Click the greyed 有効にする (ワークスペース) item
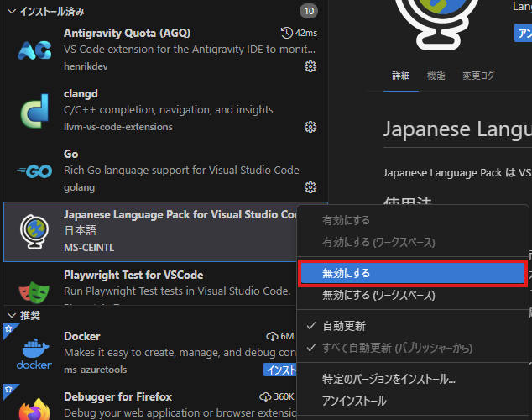The height and width of the screenshot is (420, 532). click(413, 242)
